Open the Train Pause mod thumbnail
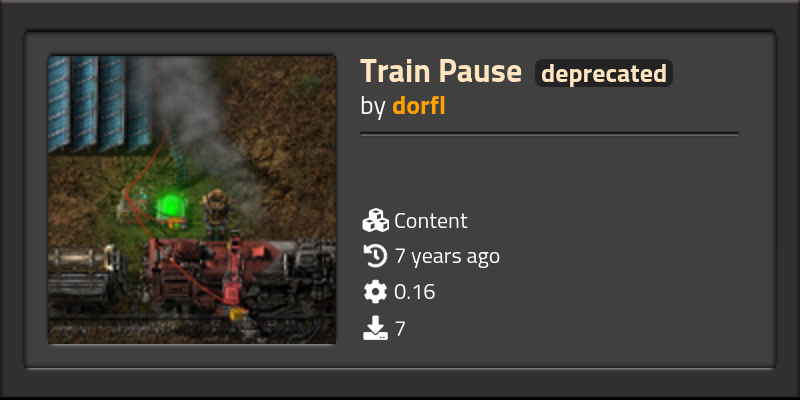 (x=192, y=199)
